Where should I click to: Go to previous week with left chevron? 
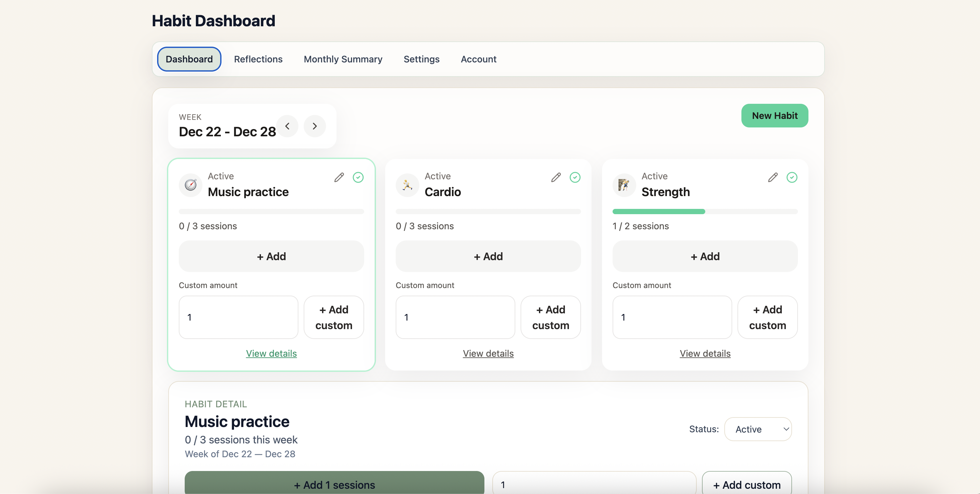(x=287, y=126)
